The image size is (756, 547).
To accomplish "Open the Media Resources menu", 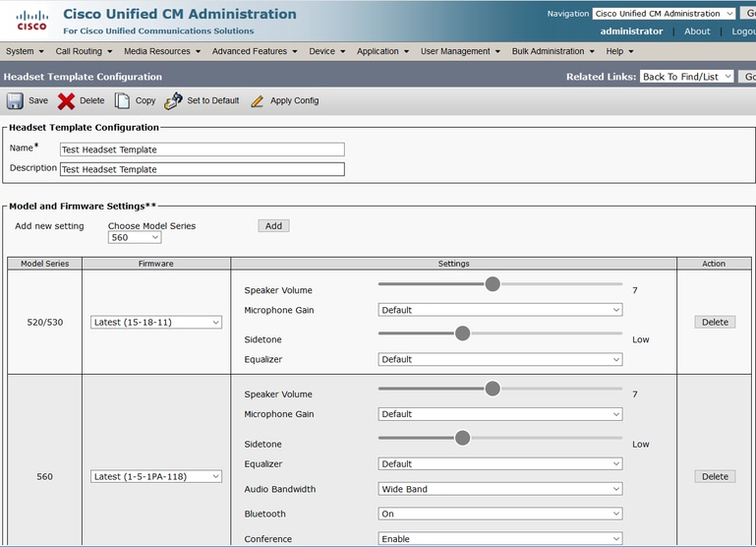I will click(162, 51).
